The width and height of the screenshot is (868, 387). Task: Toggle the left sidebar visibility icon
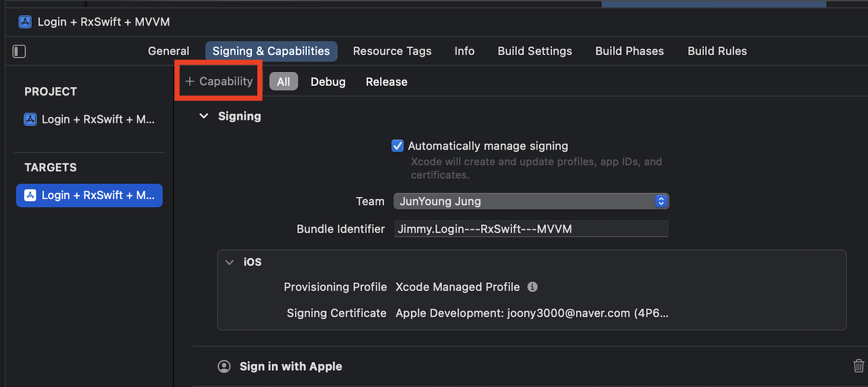pyautogui.click(x=19, y=51)
